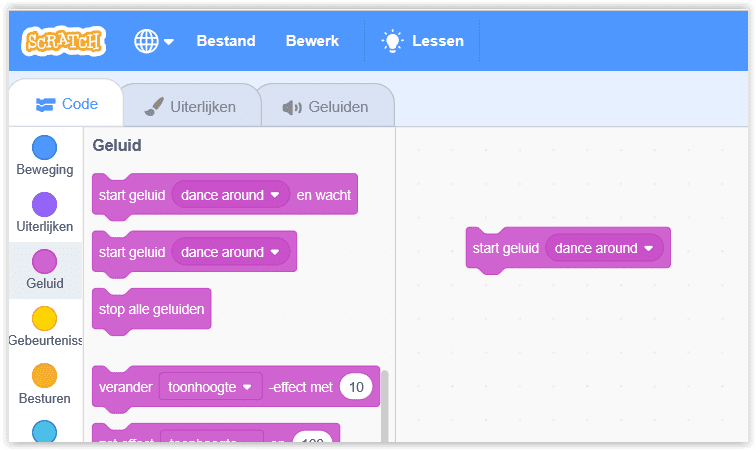This screenshot has height=450, width=756.
Task: Open the globe language menu
Action: click(x=154, y=41)
